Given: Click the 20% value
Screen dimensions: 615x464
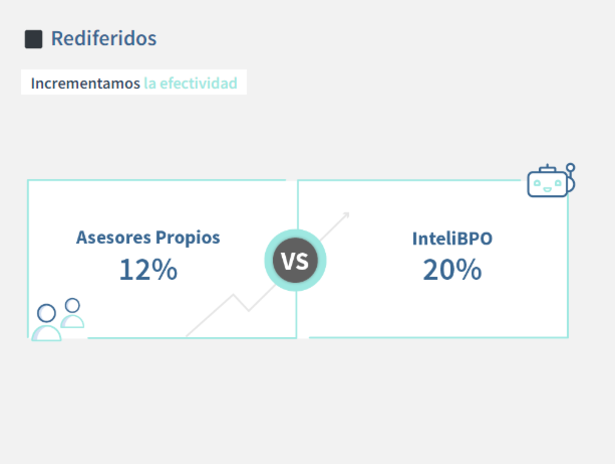Looking at the screenshot, I should [x=452, y=269].
